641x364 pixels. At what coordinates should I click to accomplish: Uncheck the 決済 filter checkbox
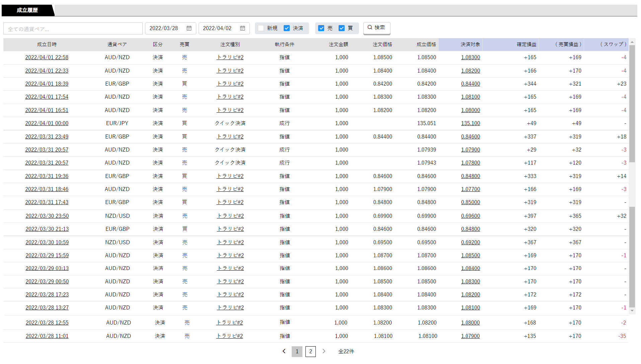pyautogui.click(x=287, y=28)
